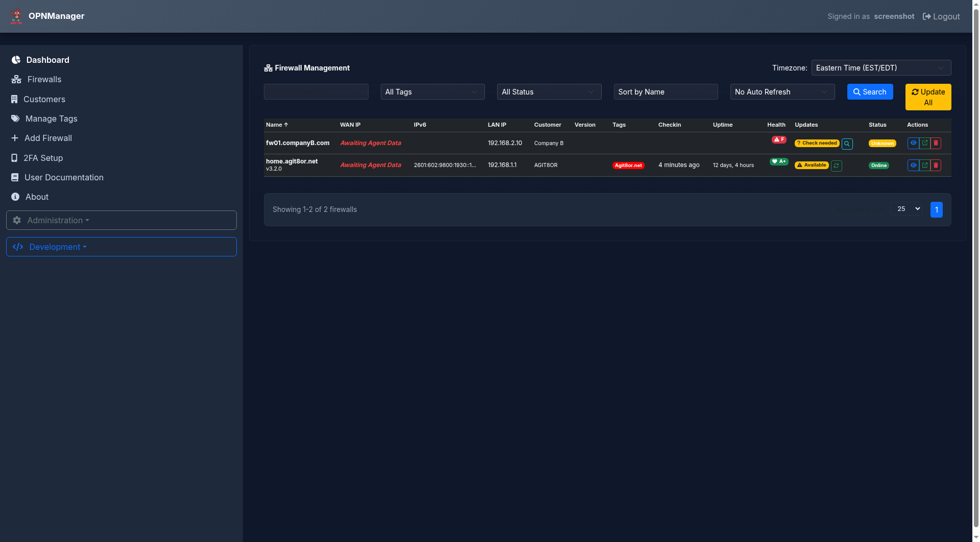This screenshot has width=980, height=542.
Task: Click the red F health badge
Action: point(778,139)
